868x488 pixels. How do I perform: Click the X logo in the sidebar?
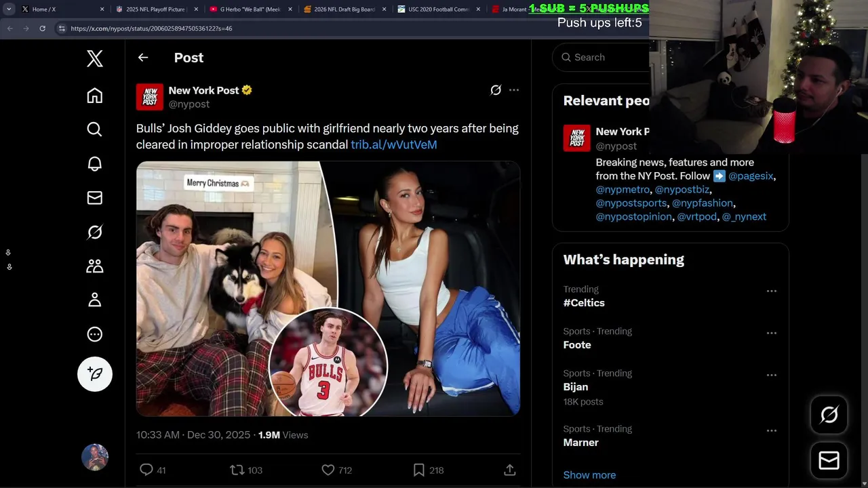pos(95,58)
